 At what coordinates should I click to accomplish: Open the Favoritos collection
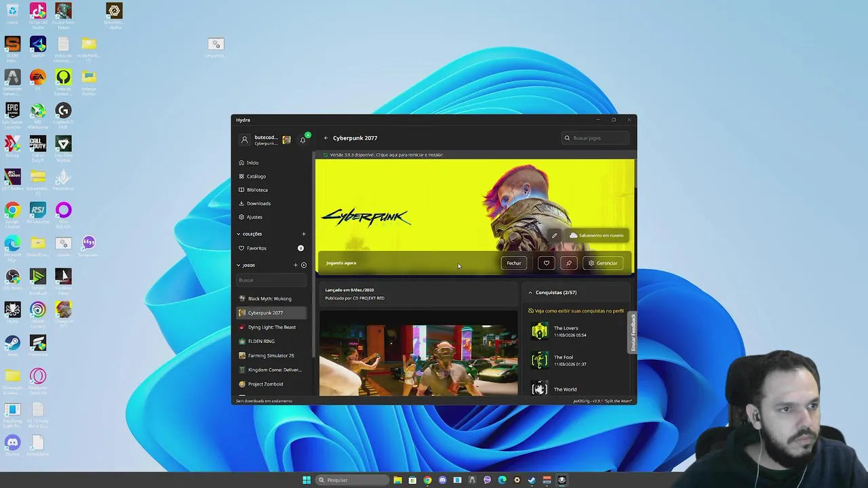click(x=271, y=248)
